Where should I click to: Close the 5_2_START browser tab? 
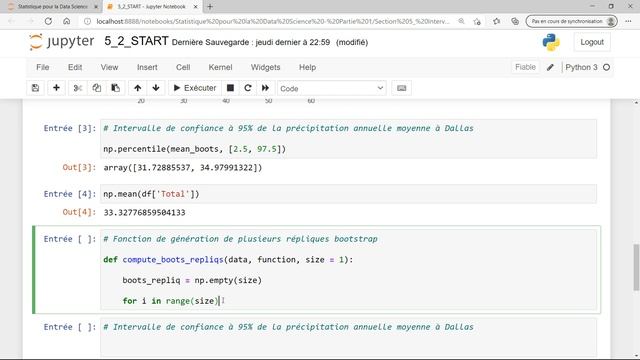point(196,7)
